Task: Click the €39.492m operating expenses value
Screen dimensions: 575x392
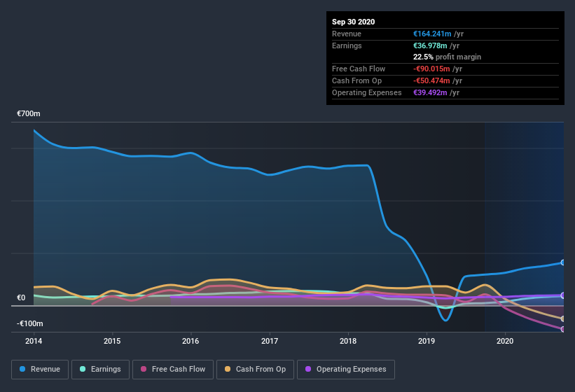Action: tap(430, 92)
